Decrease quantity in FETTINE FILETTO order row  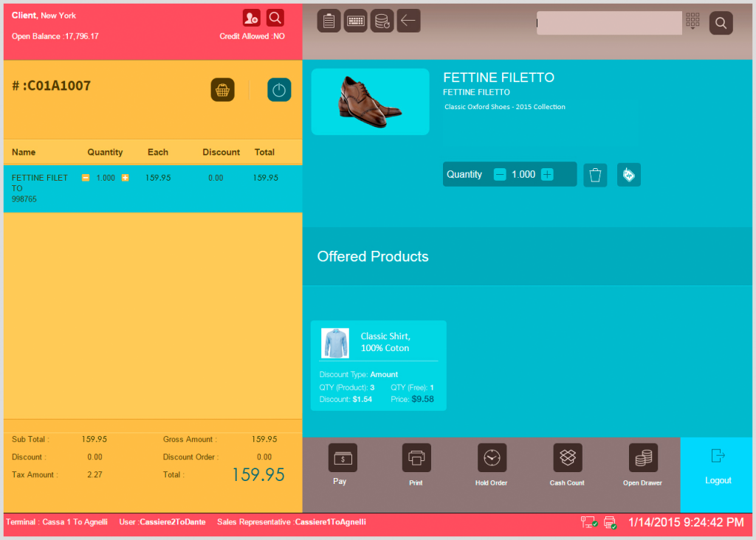(86, 178)
